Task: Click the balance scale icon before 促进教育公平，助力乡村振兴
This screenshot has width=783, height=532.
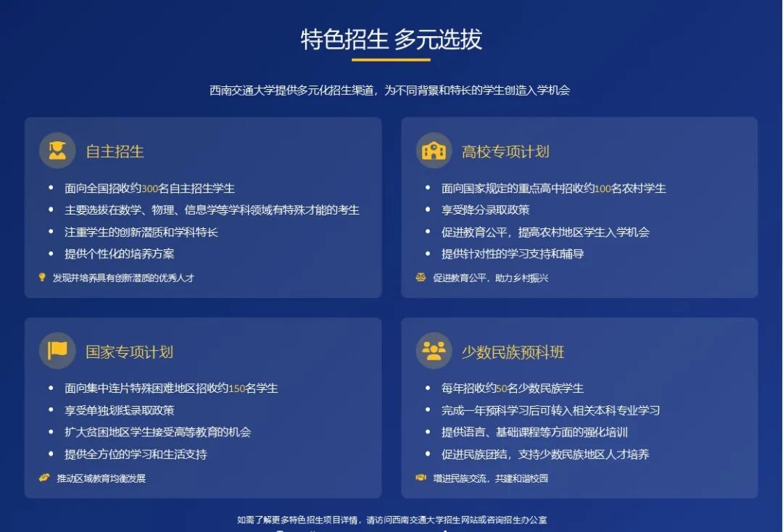Action: tap(420, 277)
